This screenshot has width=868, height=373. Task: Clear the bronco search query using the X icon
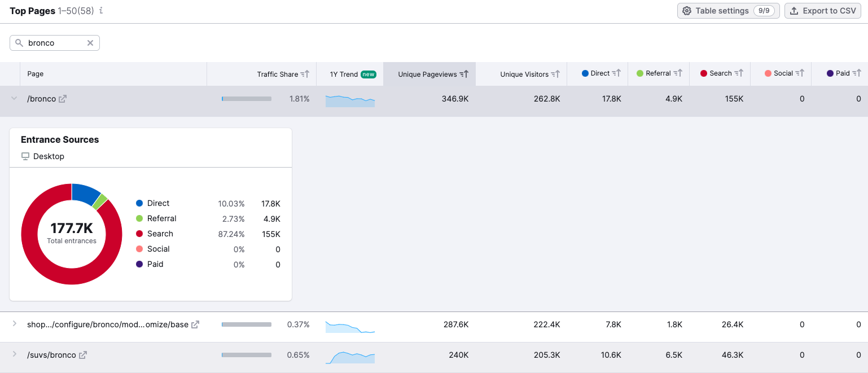(90, 43)
